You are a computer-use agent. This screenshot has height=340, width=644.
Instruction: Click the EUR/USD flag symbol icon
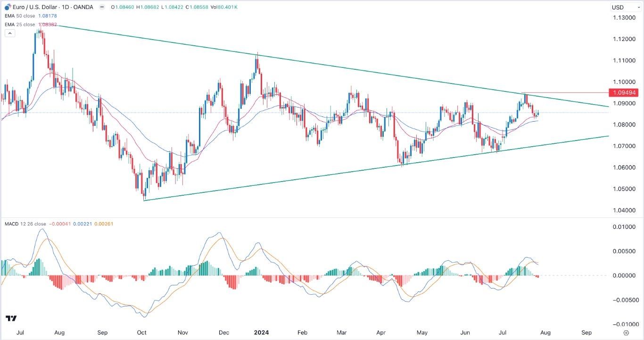click(x=7, y=7)
